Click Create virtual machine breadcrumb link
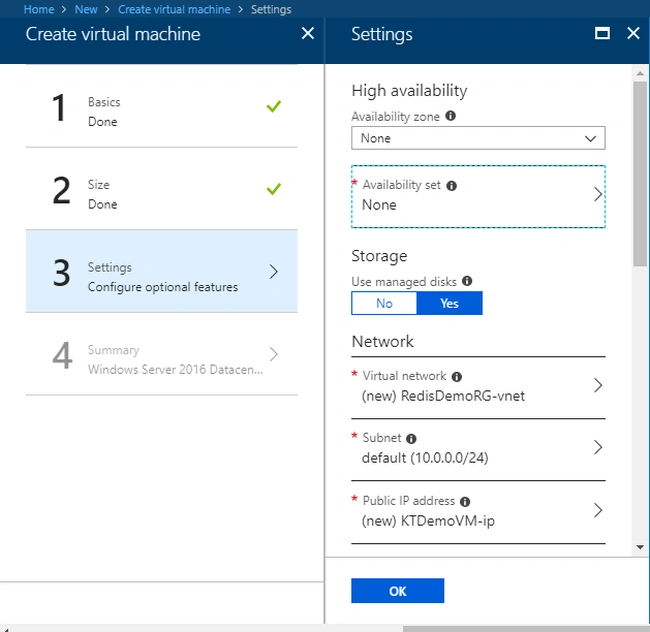The image size is (650, 632). (x=174, y=9)
